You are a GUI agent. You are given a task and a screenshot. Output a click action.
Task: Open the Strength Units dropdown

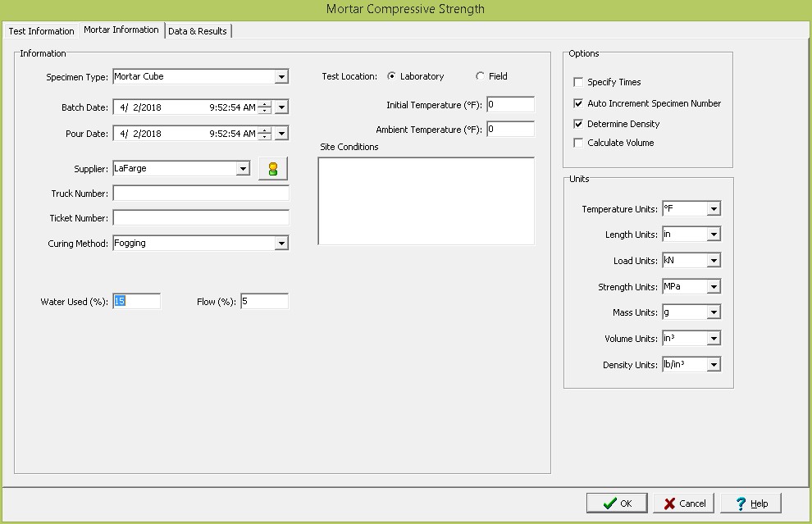pos(714,287)
